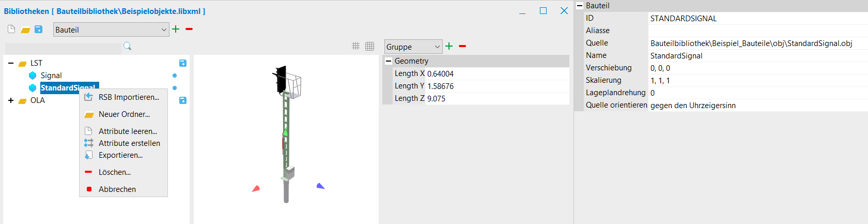Screen dimensions: 868x224
Task: Click the large table grid view icon
Action: click(x=369, y=46)
